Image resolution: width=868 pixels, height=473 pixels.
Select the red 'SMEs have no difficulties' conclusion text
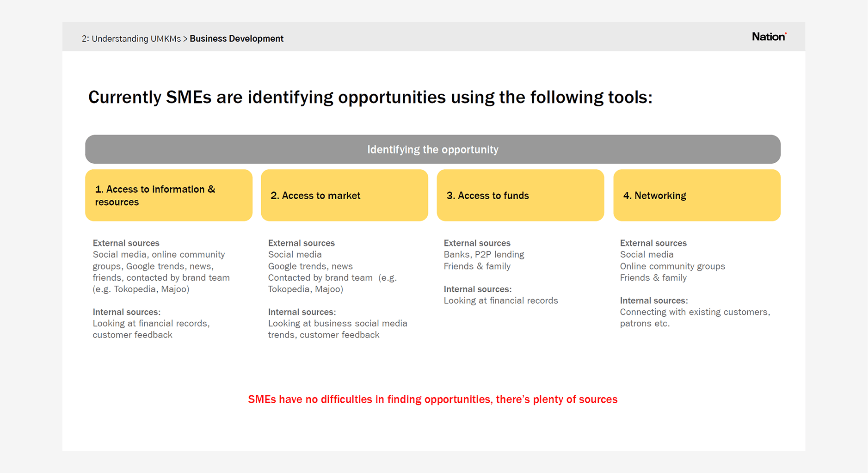coord(433,399)
